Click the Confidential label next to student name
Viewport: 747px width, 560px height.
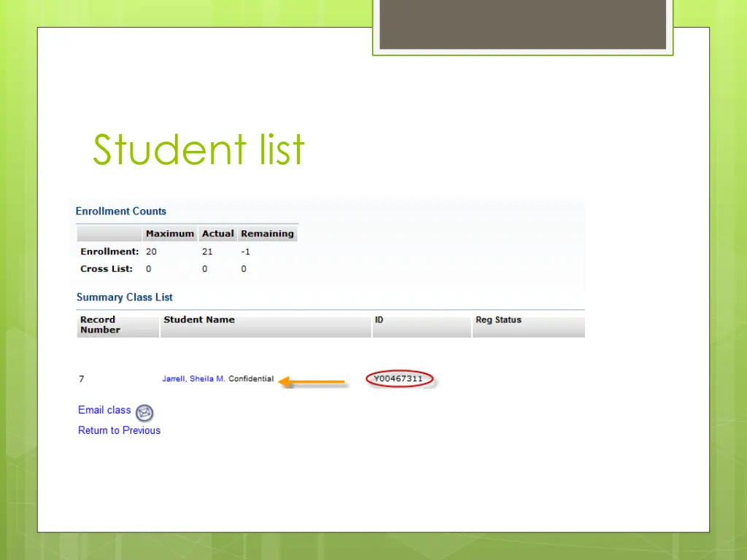point(251,378)
